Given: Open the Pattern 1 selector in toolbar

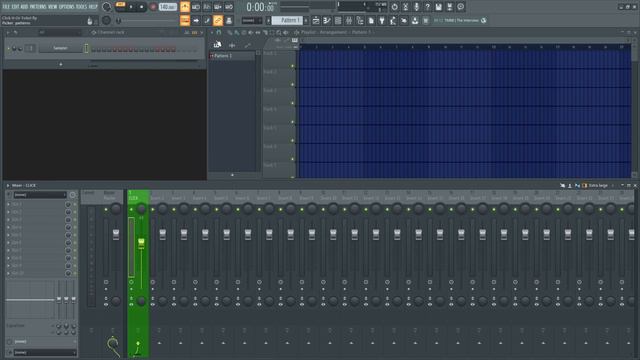Looking at the screenshot, I should click(x=287, y=20).
